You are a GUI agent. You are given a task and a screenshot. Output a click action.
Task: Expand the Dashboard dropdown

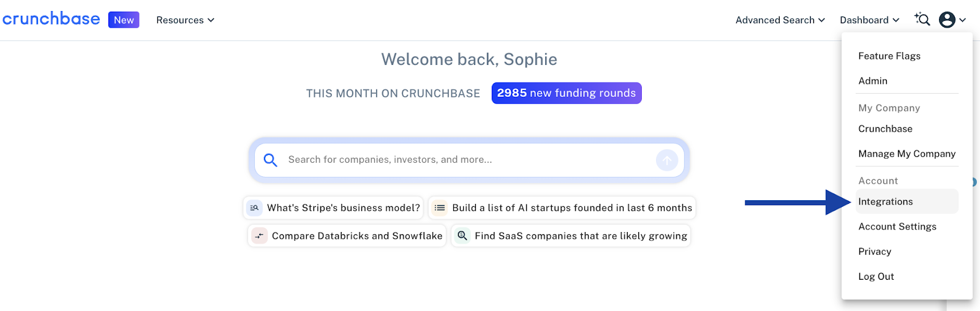(x=870, y=20)
